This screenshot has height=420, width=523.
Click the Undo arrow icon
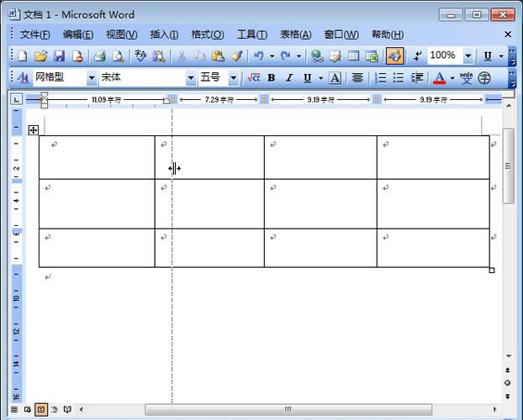[x=259, y=56]
